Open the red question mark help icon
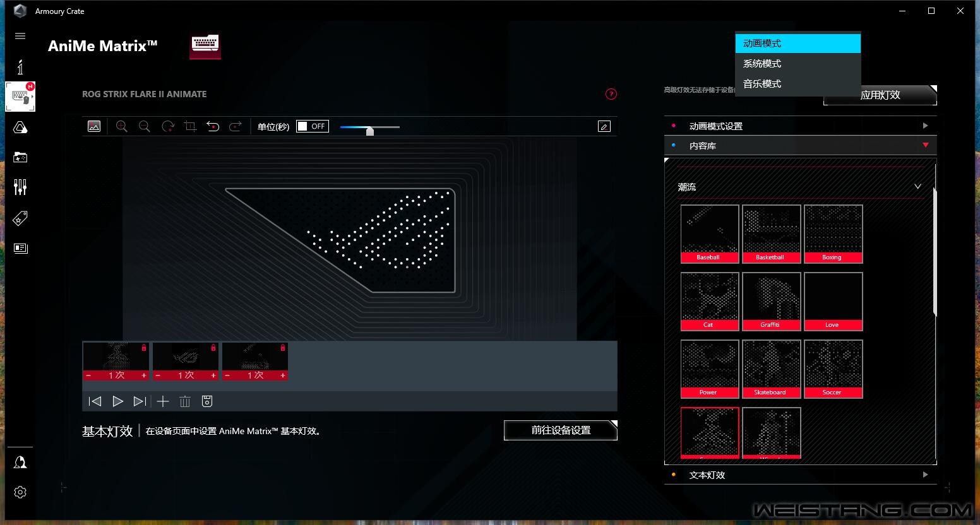980x525 pixels. click(611, 94)
